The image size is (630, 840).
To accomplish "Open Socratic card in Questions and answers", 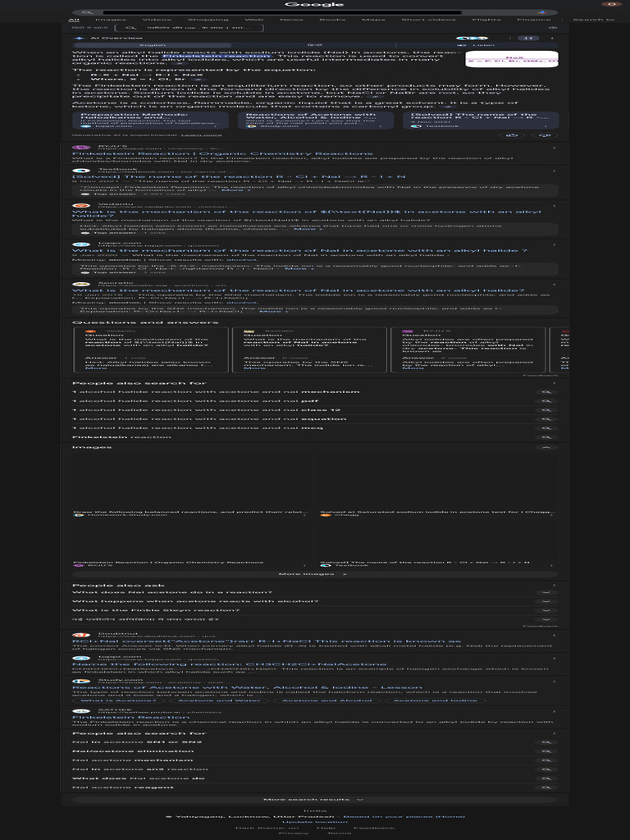I will [x=309, y=349].
